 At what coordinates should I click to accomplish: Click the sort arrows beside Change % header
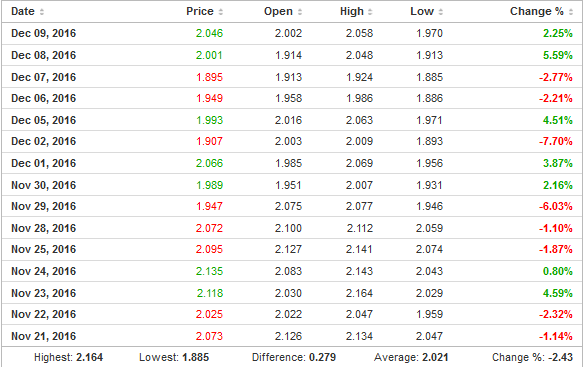571,12
